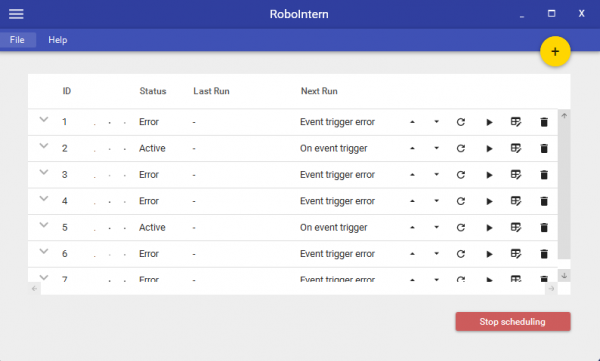
Task: Move task 2 down
Action: click(436, 149)
